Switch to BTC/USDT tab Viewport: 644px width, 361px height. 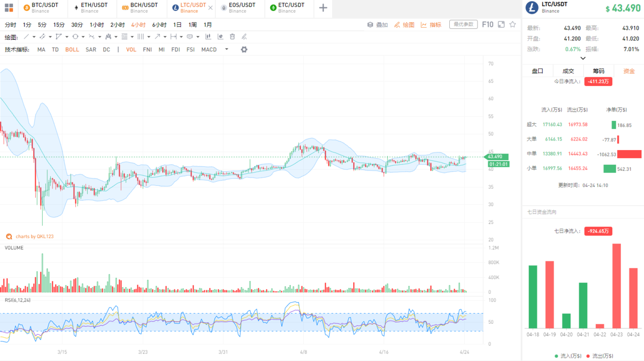click(42, 8)
